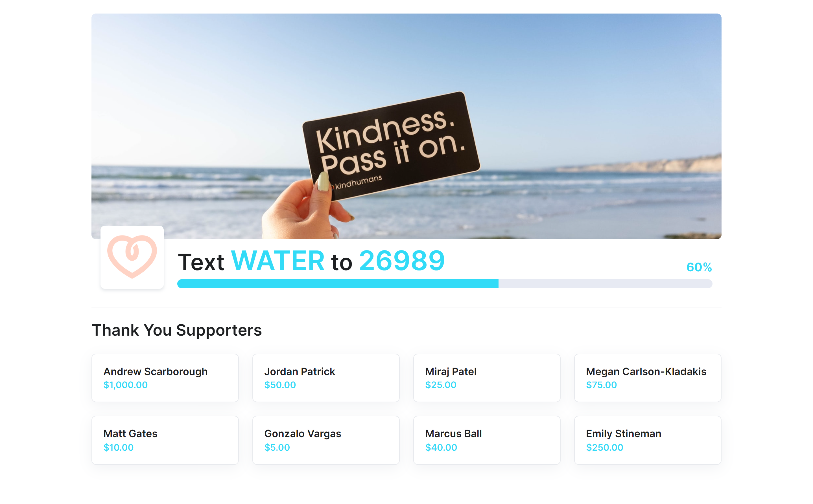Click the filled blue part of progress bar

click(x=337, y=284)
